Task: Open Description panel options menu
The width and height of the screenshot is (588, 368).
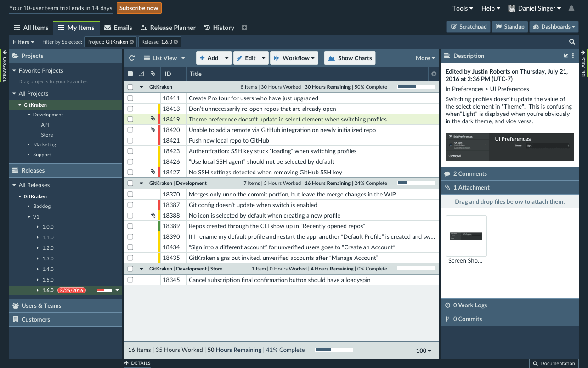Action: [x=573, y=56]
